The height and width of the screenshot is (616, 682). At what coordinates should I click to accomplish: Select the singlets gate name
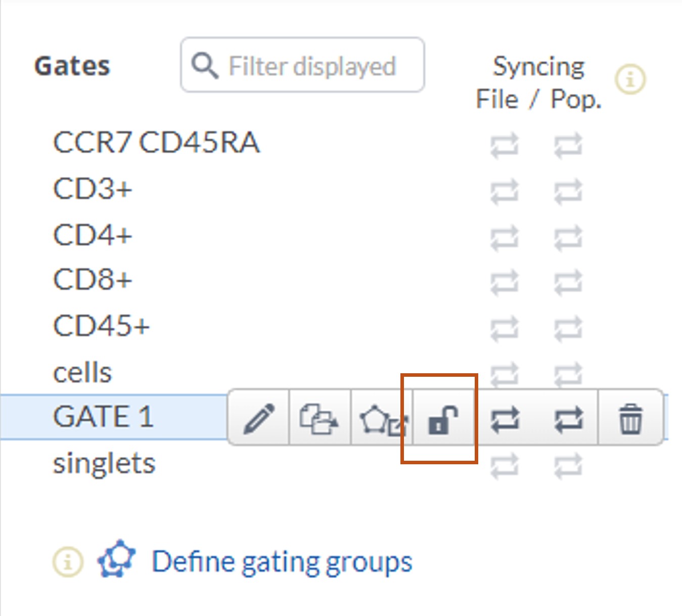[x=104, y=464]
